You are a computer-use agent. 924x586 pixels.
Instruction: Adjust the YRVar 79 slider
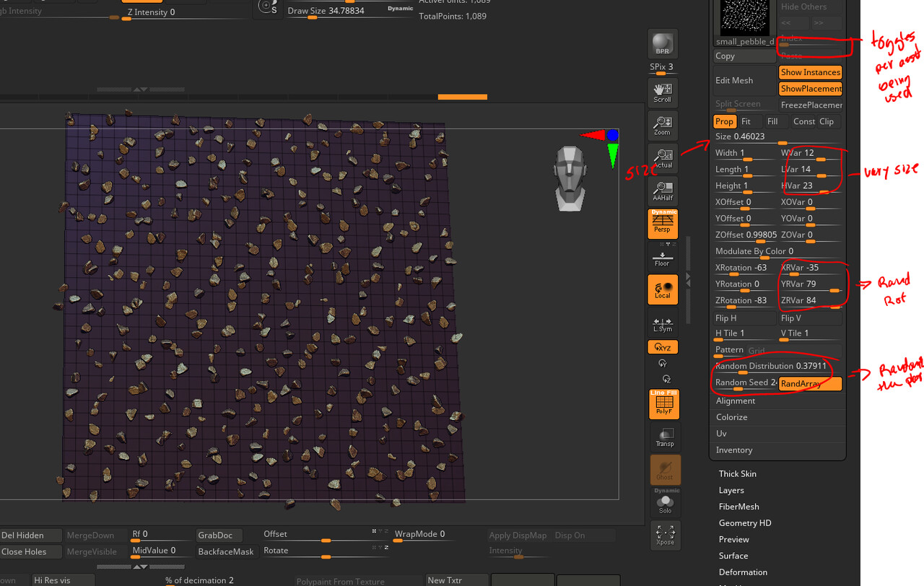pyautogui.click(x=811, y=284)
